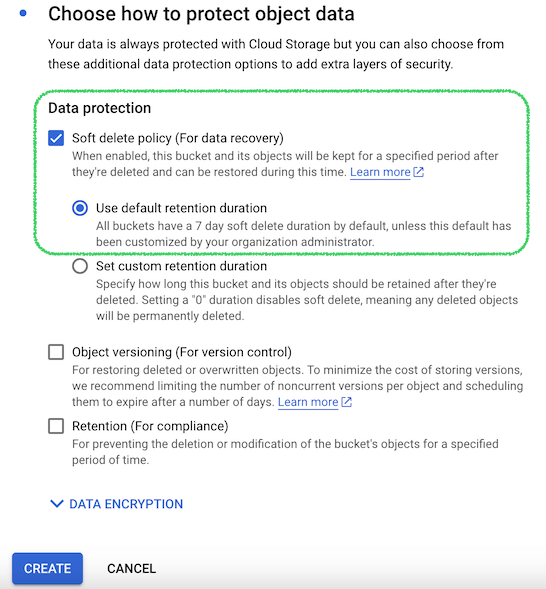Click the Object versioning label text

click(182, 352)
